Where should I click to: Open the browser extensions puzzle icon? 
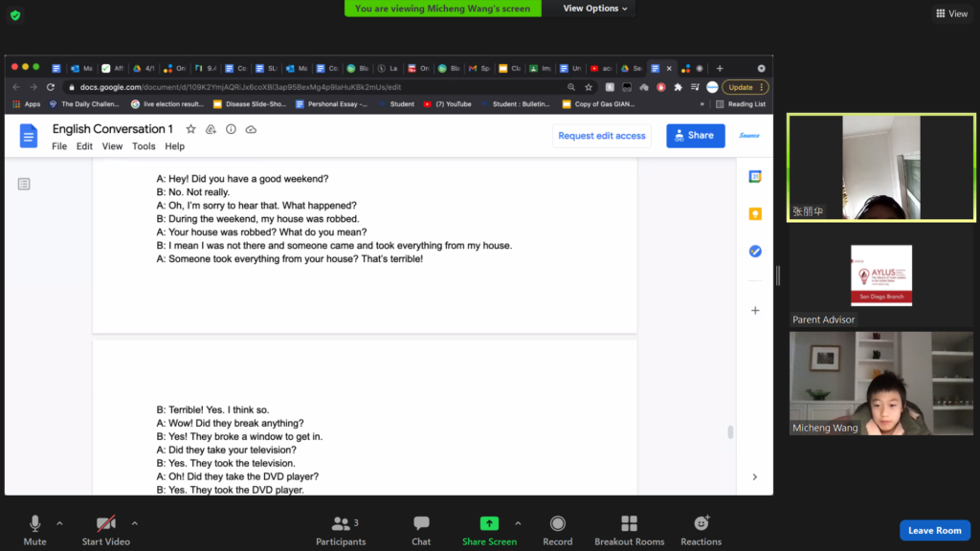[678, 87]
